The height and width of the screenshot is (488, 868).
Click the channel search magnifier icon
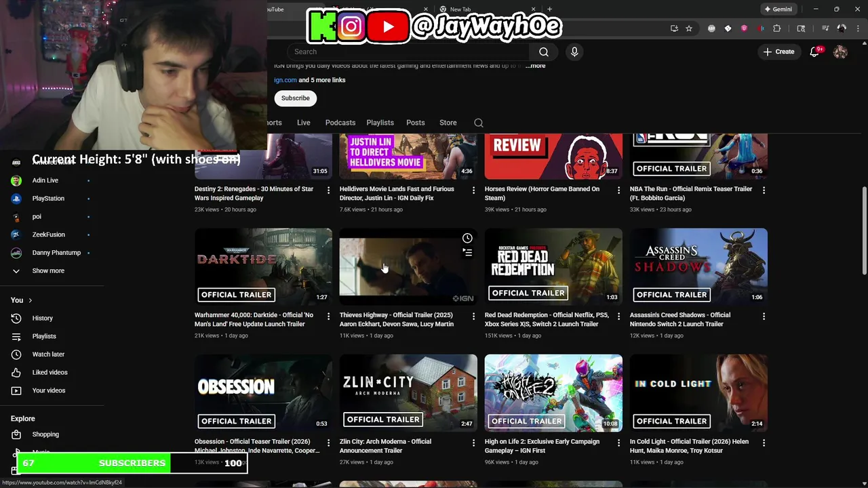479,123
